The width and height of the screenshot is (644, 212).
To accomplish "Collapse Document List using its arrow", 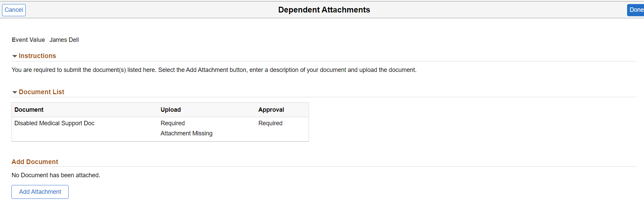I will click(15, 92).
